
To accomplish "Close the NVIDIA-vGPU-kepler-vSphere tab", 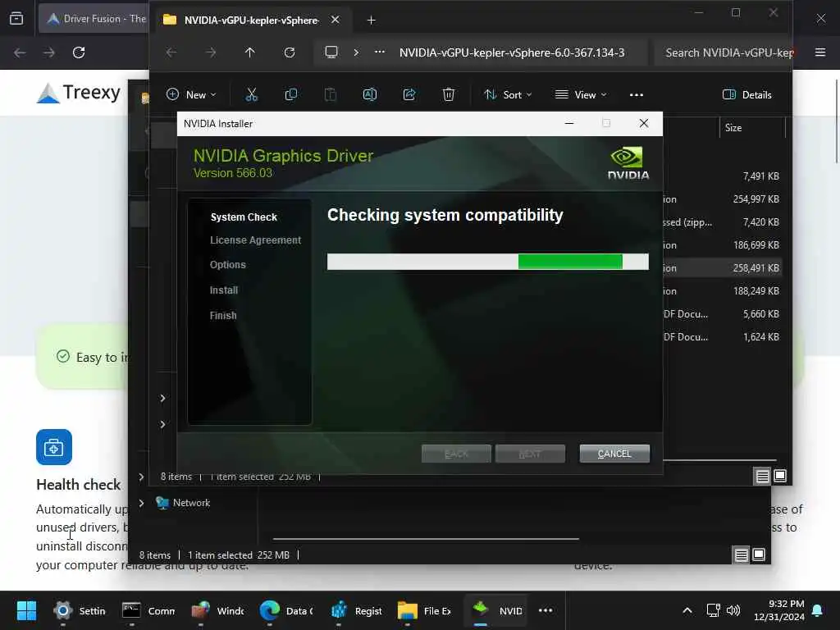I will click(x=336, y=20).
